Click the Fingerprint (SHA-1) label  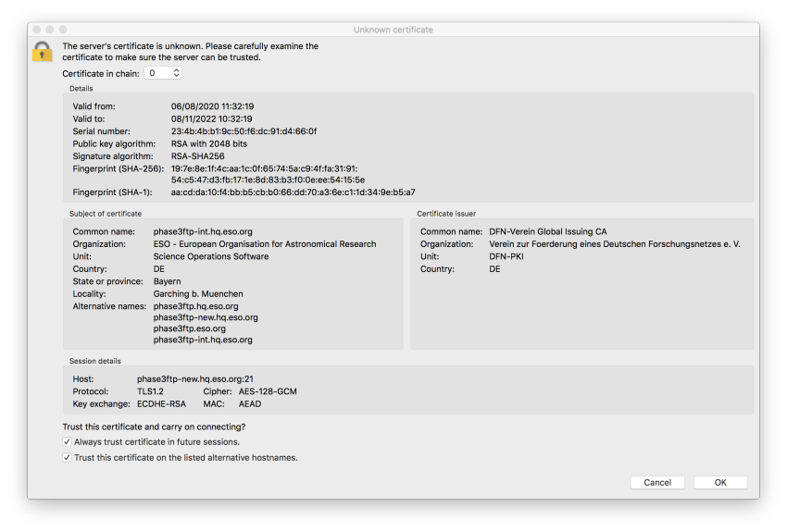pos(112,192)
